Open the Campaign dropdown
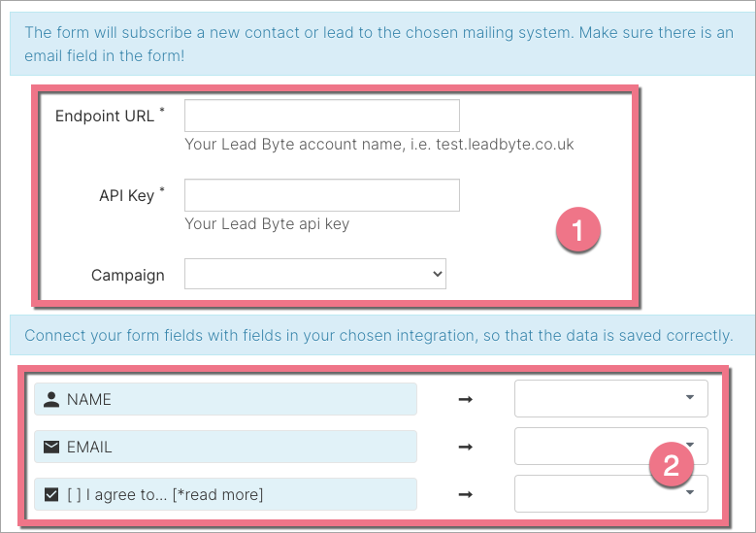Image resolution: width=756 pixels, height=533 pixels. point(315,274)
